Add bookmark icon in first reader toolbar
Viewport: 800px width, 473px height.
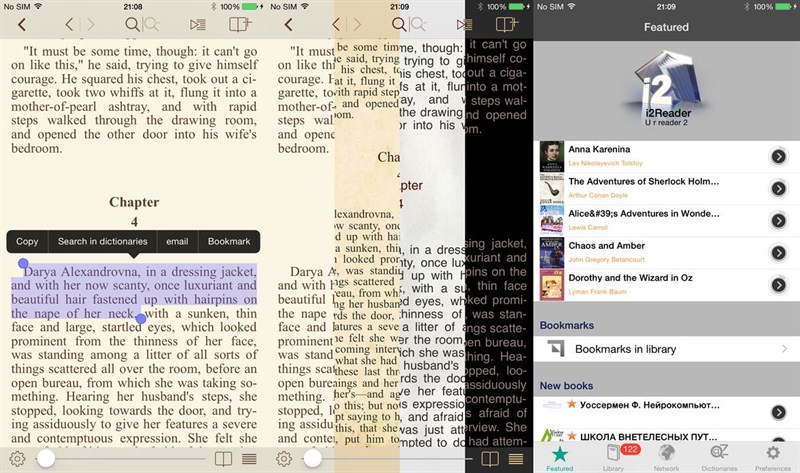point(240,24)
